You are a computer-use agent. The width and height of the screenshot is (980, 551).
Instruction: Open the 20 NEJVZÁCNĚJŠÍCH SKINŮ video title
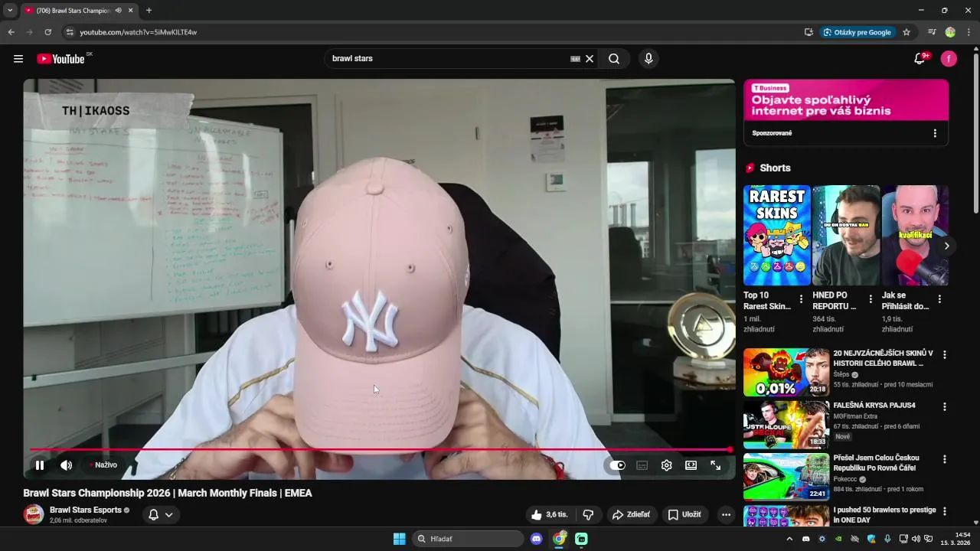click(x=883, y=358)
